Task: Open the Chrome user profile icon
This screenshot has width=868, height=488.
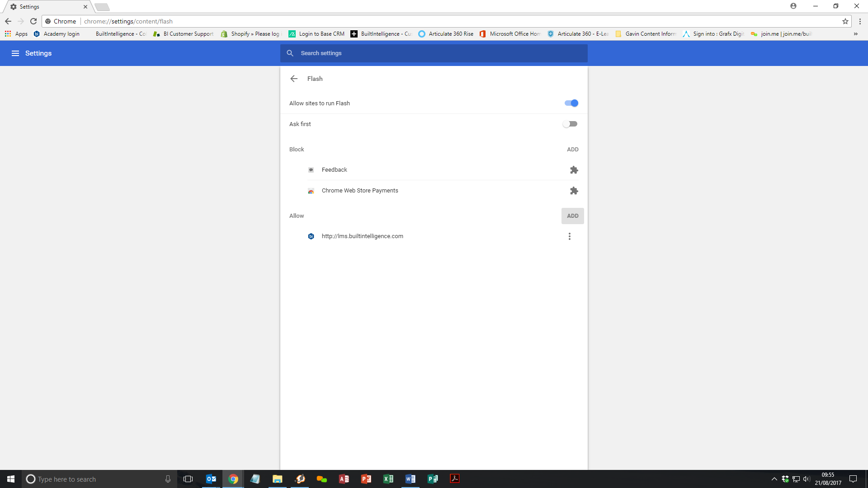Action: point(793,6)
